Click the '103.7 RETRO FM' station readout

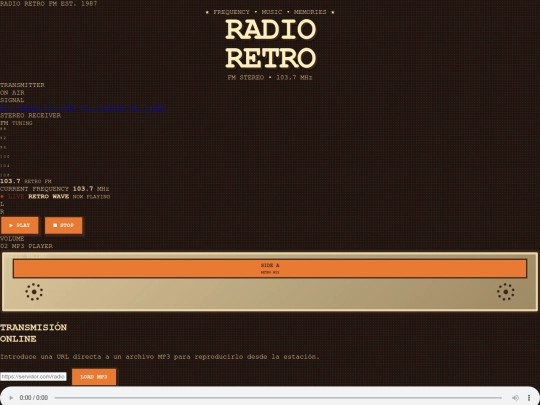coord(26,181)
